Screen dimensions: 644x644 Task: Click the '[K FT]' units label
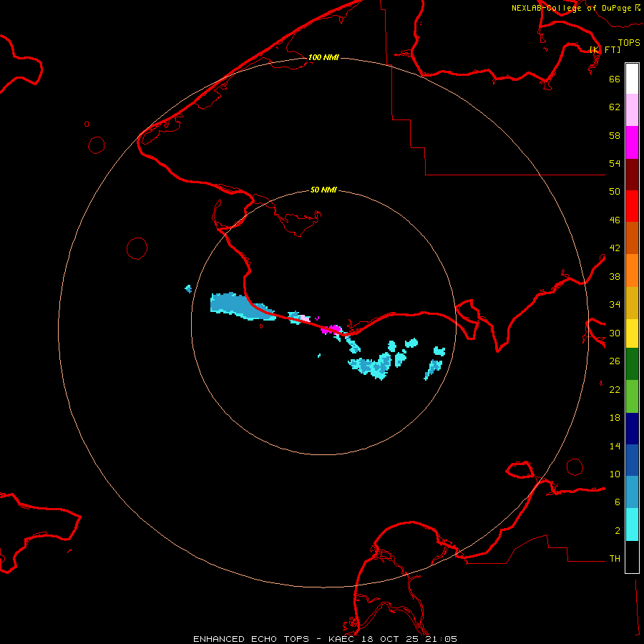605,49
